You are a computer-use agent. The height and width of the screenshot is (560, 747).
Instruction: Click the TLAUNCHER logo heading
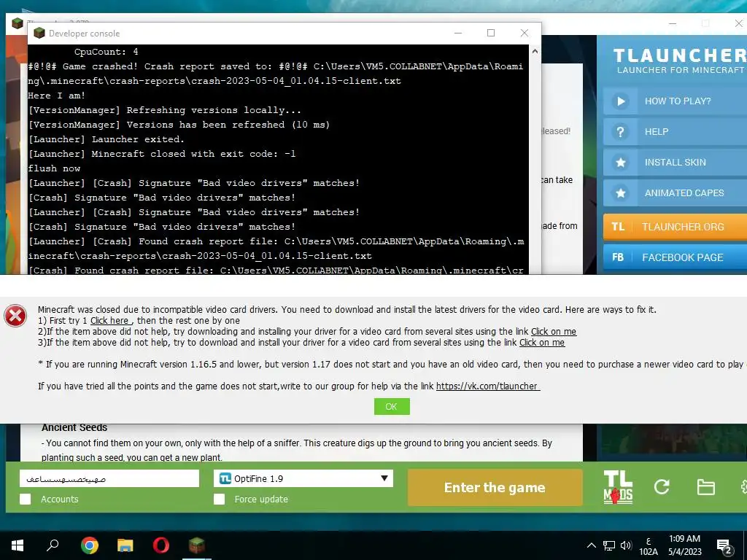pos(680,55)
